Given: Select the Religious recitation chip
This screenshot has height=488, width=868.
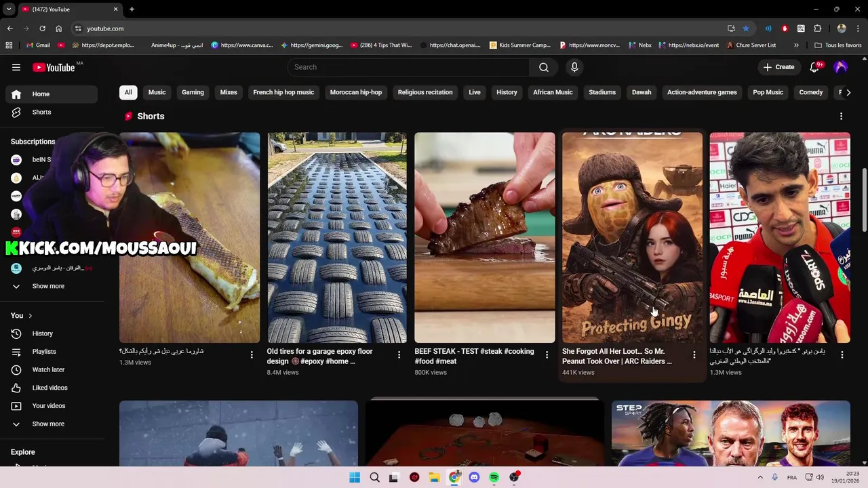Looking at the screenshot, I should pos(425,92).
